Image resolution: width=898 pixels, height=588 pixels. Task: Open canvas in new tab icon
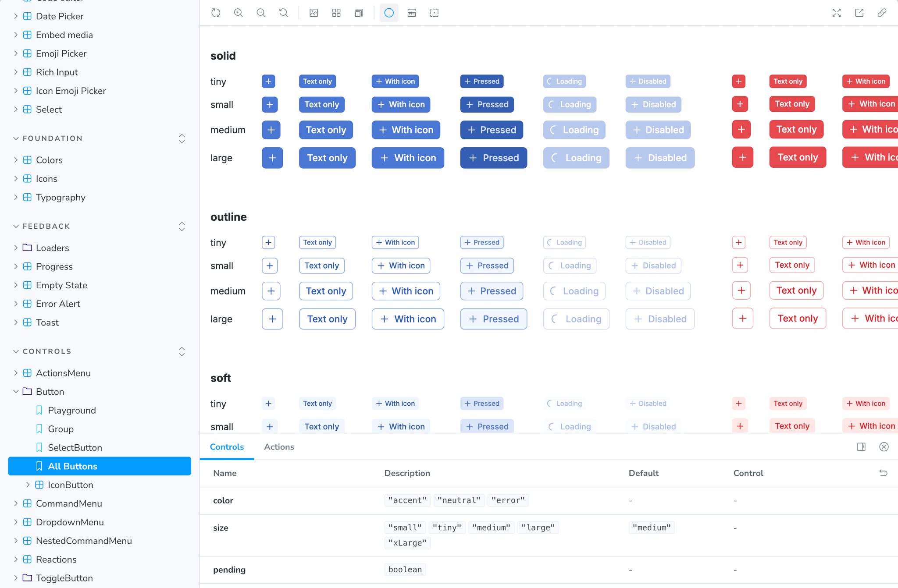(859, 13)
